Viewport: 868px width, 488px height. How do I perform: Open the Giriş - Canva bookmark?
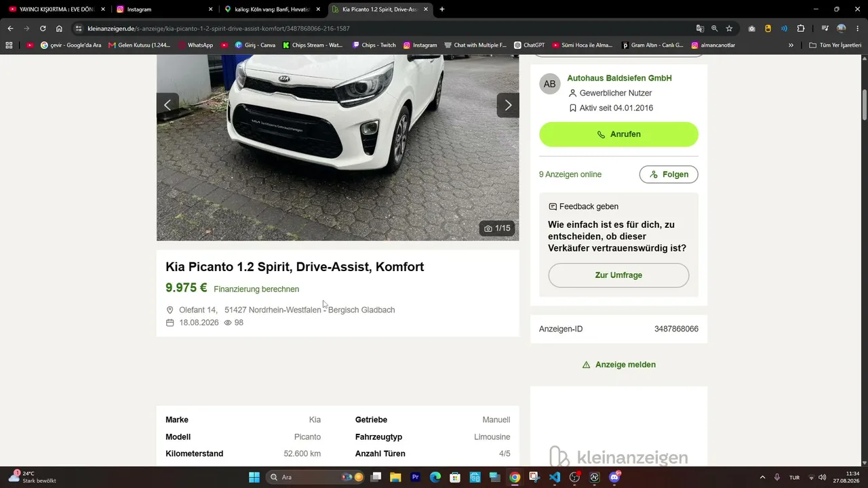255,45
